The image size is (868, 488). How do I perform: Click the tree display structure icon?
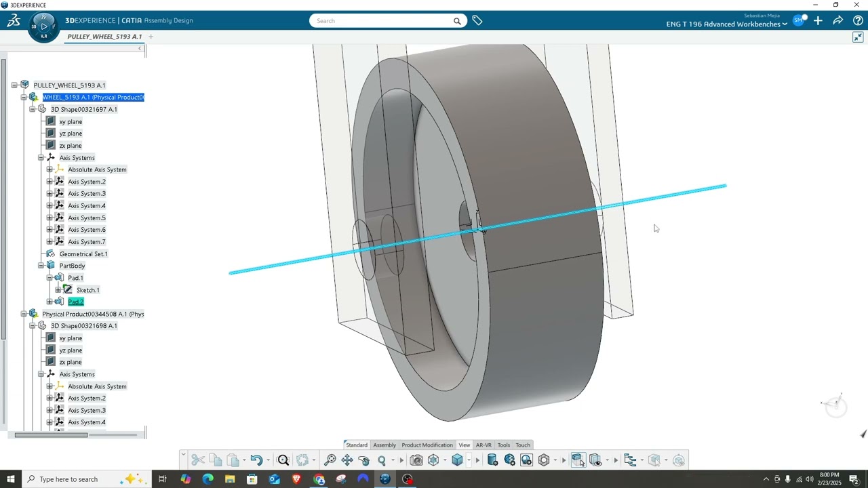(x=630, y=460)
